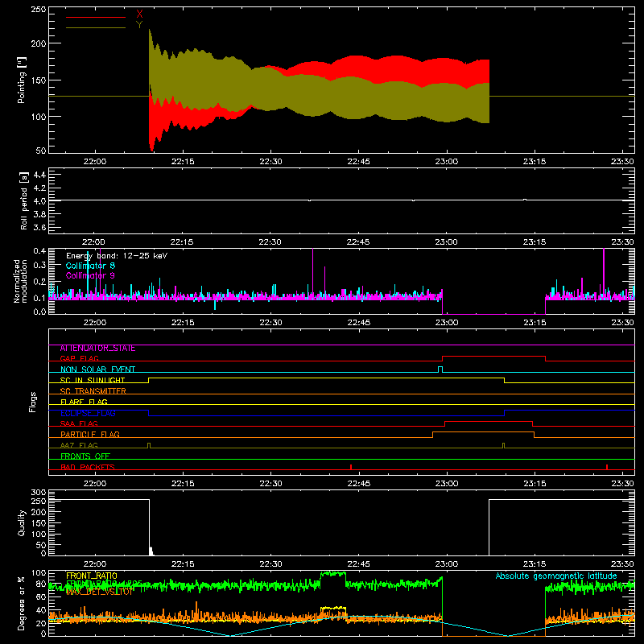Click the 250 tick on the Quality axis
This screenshot has width=644, height=644.
click(x=38, y=501)
